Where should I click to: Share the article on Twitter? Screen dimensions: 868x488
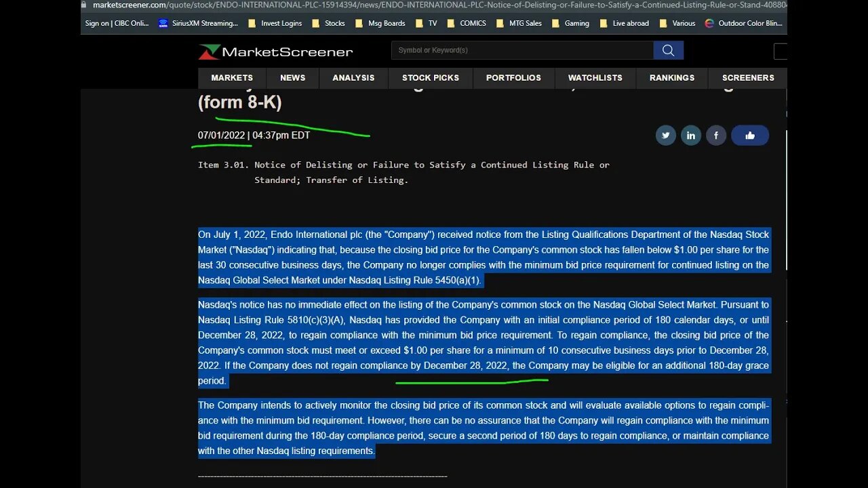coord(666,136)
